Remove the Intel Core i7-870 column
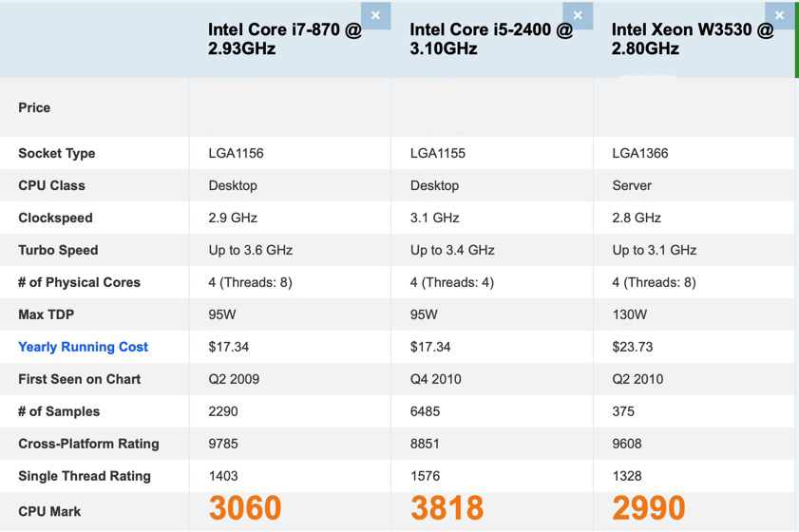 point(375,15)
